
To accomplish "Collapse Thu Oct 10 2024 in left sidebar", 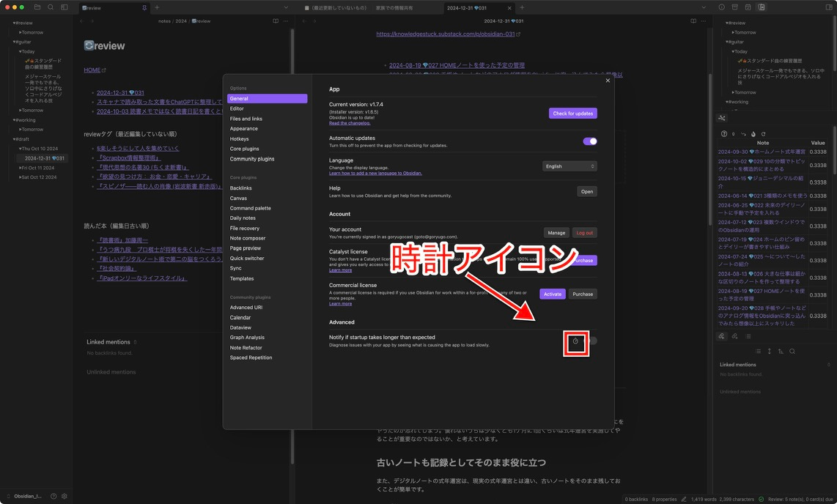I will [38, 149].
